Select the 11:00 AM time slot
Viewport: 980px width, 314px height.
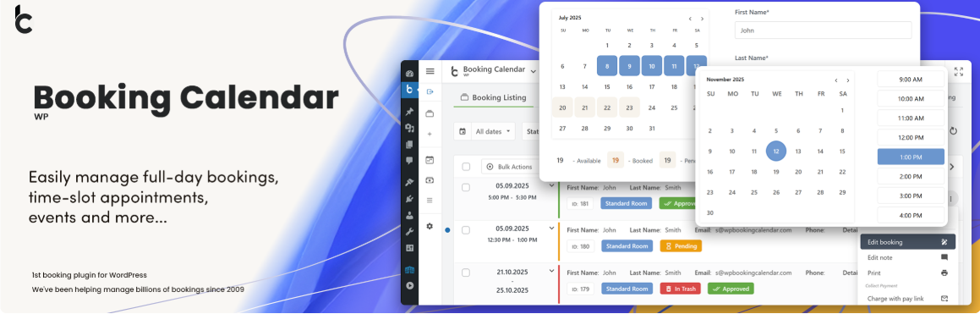coord(911,118)
